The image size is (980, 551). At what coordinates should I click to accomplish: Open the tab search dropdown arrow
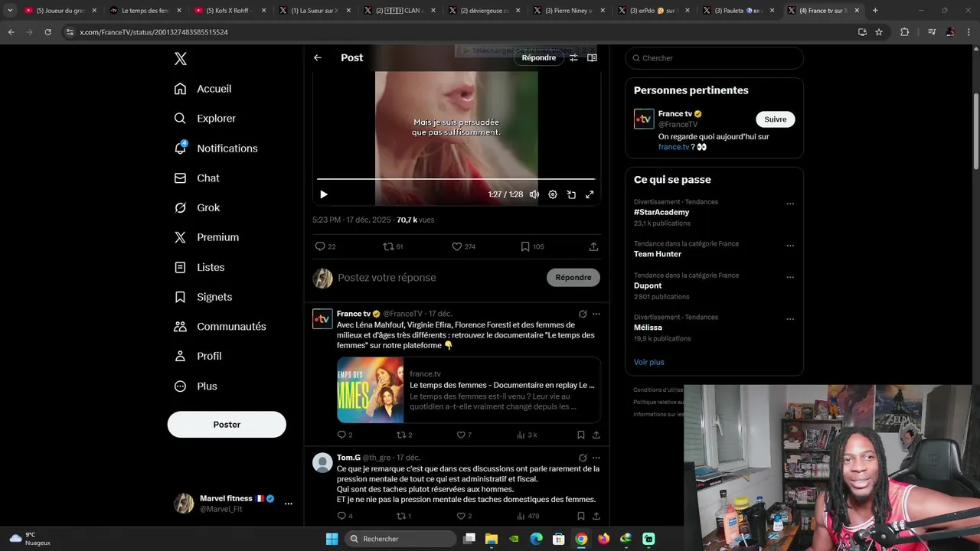click(x=10, y=11)
